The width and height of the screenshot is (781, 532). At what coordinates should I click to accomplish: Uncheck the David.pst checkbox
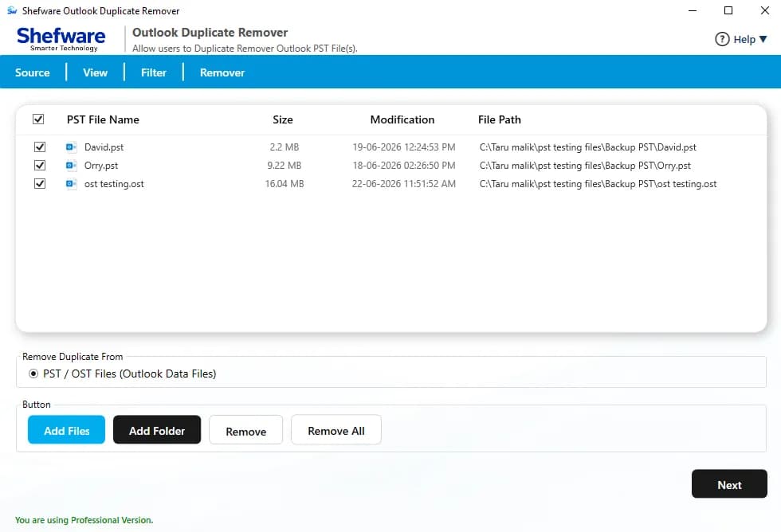[x=40, y=147]
